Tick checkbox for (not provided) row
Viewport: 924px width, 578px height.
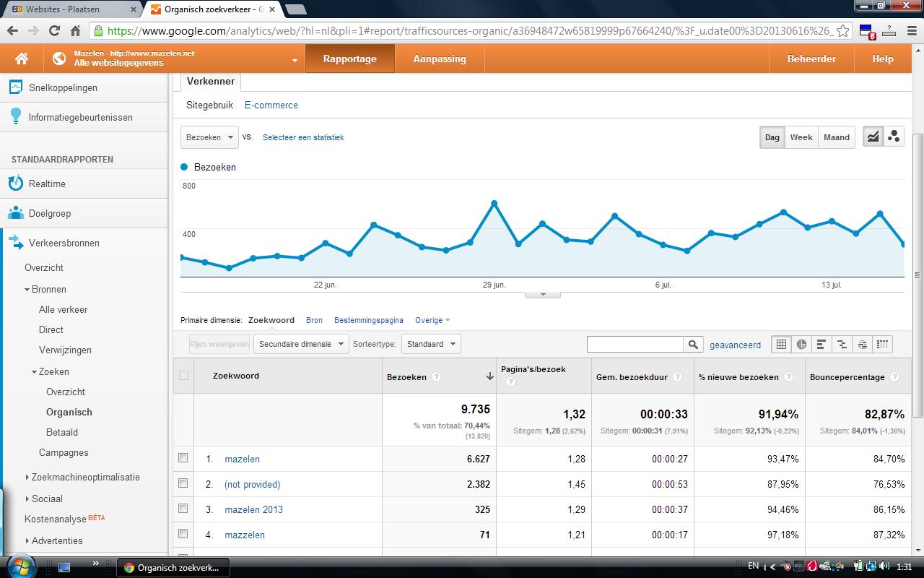[x=183, y=483]
